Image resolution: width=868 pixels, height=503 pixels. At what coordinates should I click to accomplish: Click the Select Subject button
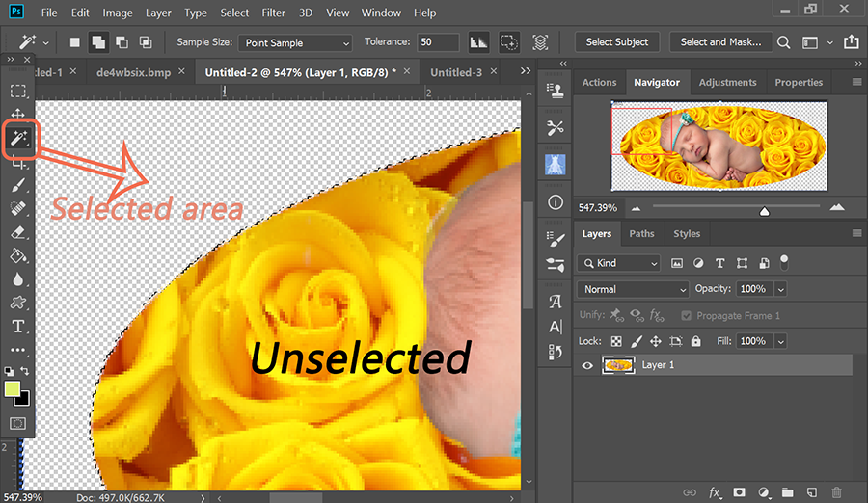[x=617, y=42]
